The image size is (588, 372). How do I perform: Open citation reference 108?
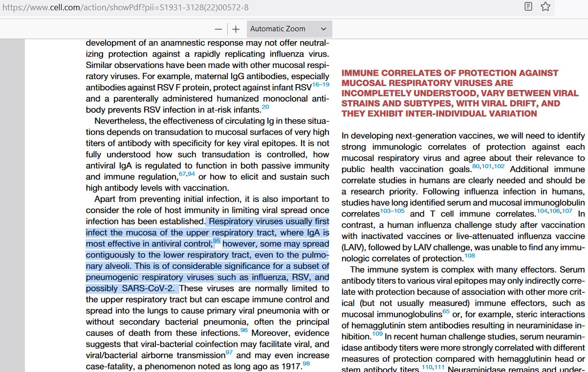[470, 256]
